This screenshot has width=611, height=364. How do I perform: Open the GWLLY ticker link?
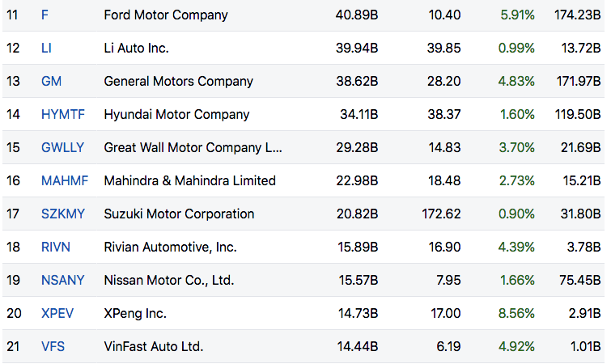coord(62,148)
